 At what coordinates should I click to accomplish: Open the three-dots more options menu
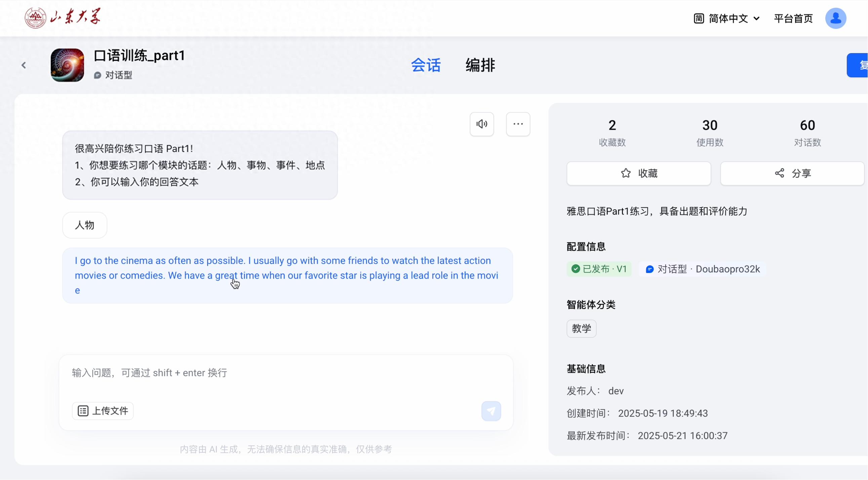tap(518, 124)
